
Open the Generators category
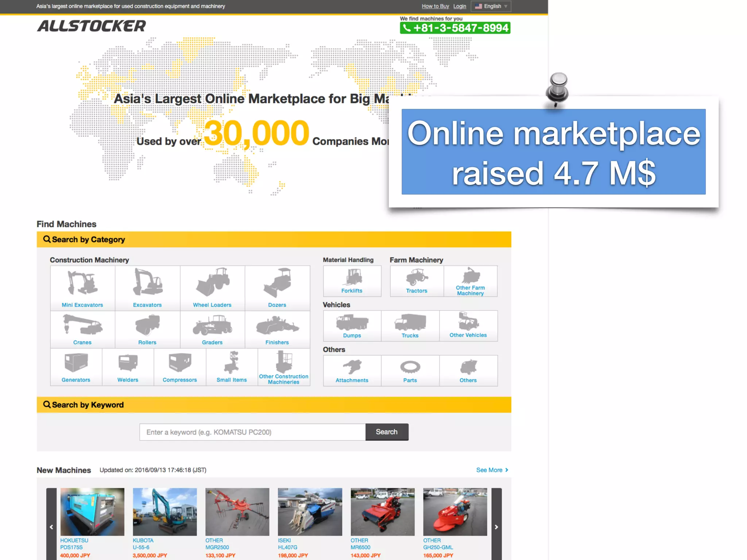click(x=76, y=367)
